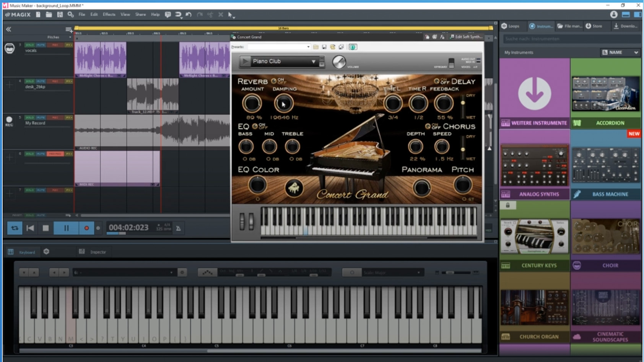Viewport: 644px width, 362px height.
Task: Click the Concert Grand Volume knob
Action: pos(339,62)
